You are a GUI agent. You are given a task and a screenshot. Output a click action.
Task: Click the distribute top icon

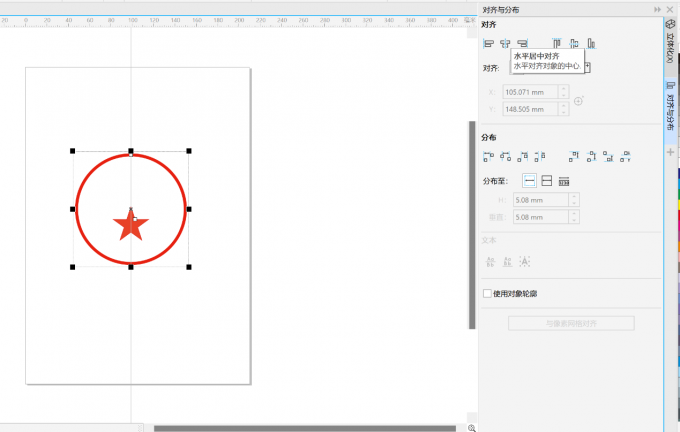coord(574,156)
